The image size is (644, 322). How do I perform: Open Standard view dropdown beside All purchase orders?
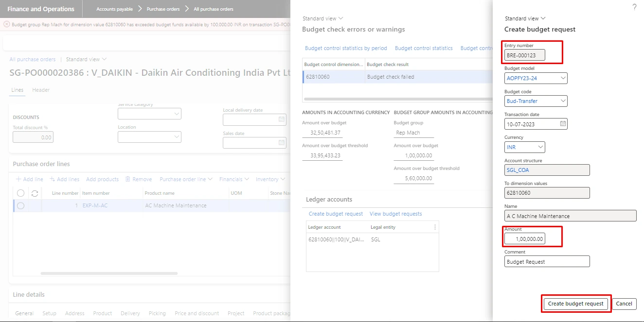(x=86, y=59)
